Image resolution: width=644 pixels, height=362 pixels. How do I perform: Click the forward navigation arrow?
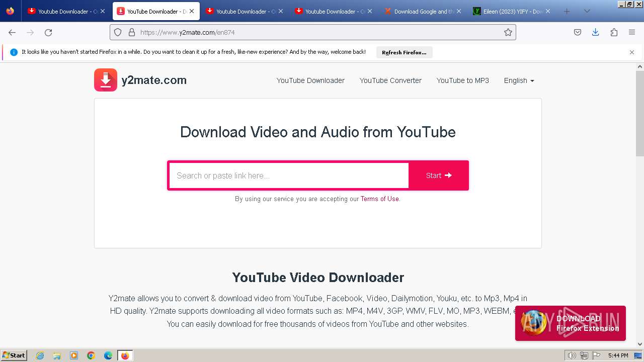(x=30, y=32)
